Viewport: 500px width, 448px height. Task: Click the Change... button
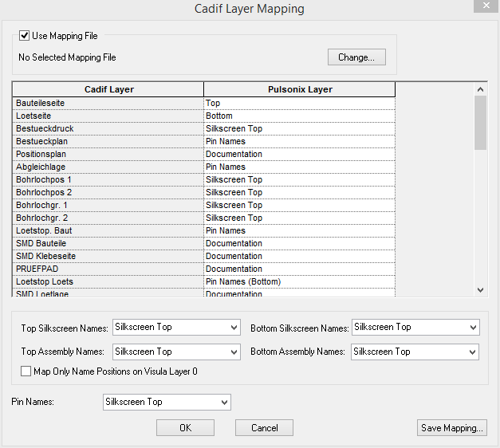356,57
